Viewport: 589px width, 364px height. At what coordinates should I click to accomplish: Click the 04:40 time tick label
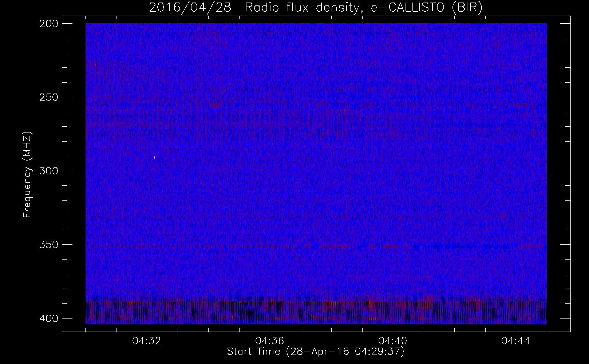click(x=393, y=341)
